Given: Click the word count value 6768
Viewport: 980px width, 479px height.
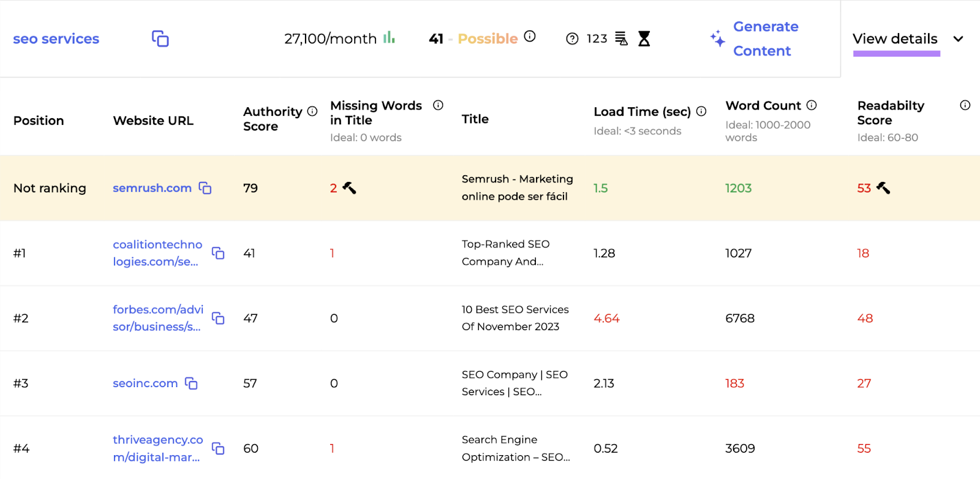Looking at the screenshot, I should pyautogui.click(x=740, y=319).
